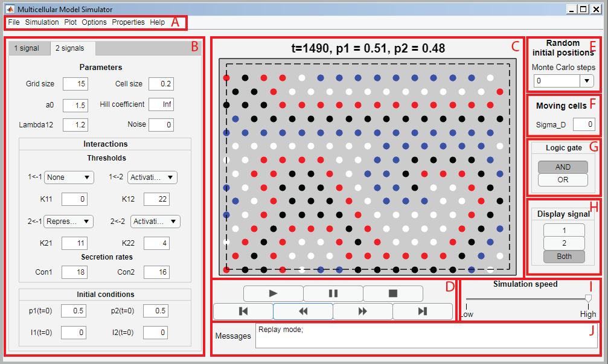Skip to the first simulation frame

point(243,311)
